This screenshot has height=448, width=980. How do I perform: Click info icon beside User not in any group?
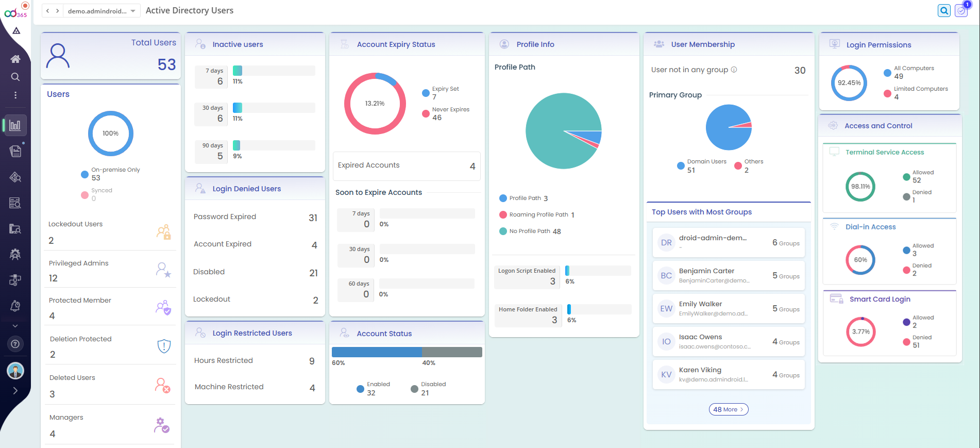734,70
